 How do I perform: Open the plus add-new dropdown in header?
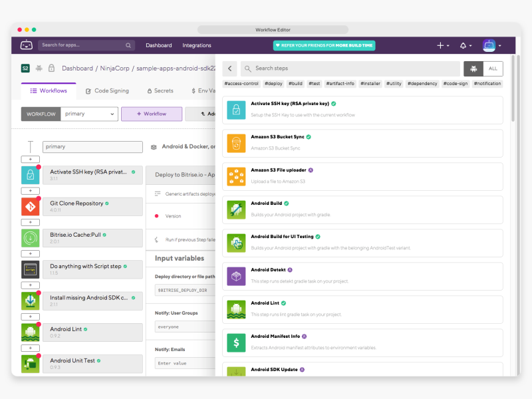point(443,45)
